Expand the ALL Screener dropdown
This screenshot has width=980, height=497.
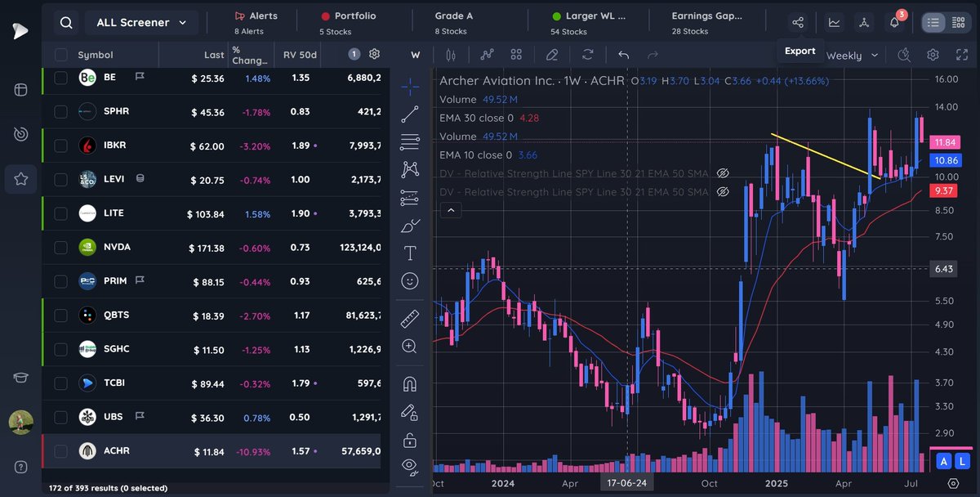(141, 23)
